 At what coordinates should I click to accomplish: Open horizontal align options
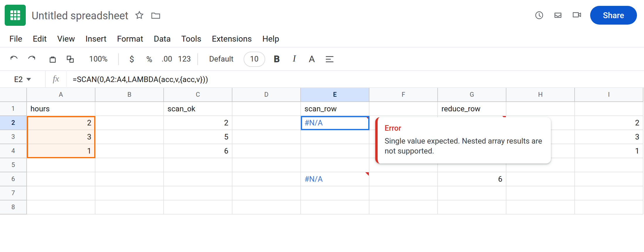[330, 59]
